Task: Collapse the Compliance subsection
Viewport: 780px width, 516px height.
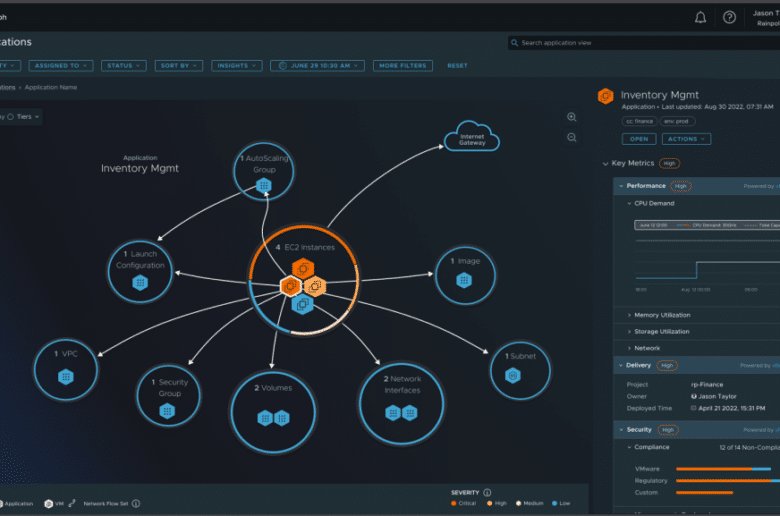Action: point(629,447)
